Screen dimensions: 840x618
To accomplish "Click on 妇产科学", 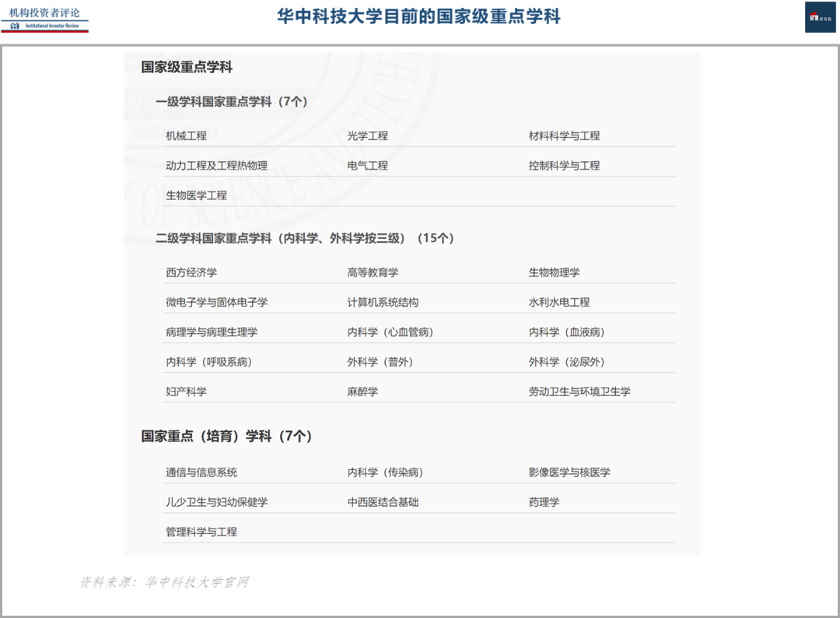I will click(x=186, y=392).
